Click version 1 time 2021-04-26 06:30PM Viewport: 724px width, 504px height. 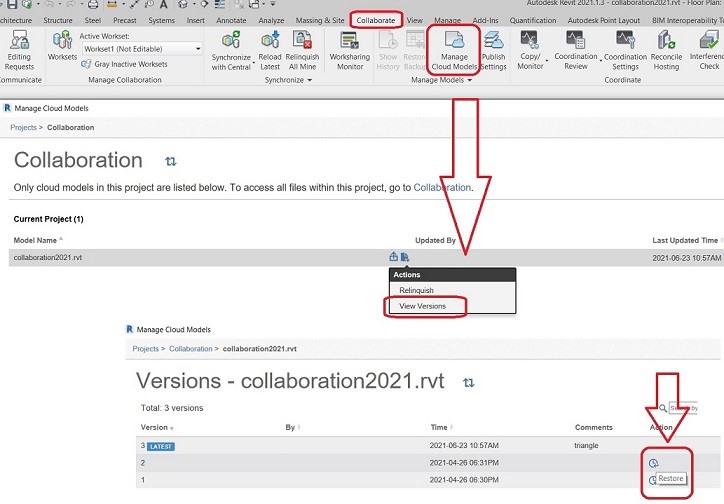coord(464,480)
